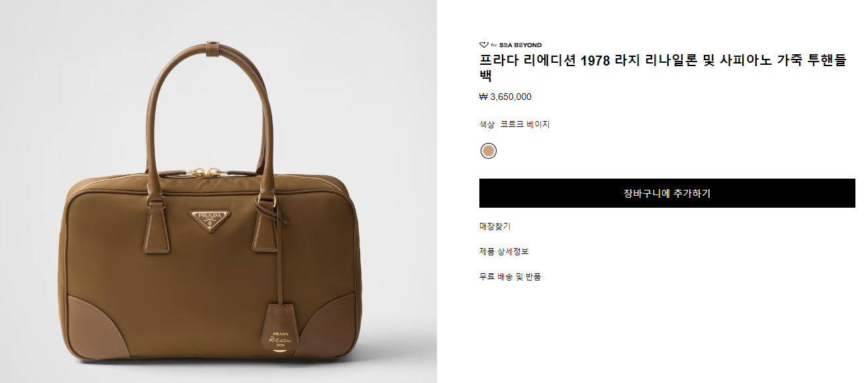
Task: Click the 코르크 베이지 color name text
Action: tap(524, 124)
